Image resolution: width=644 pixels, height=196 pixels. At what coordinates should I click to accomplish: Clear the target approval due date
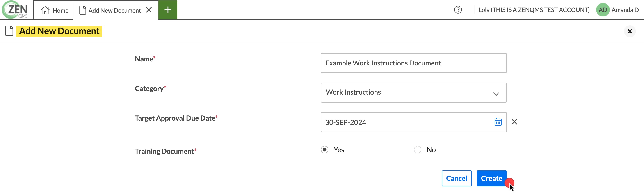click(x=514, y=122)
